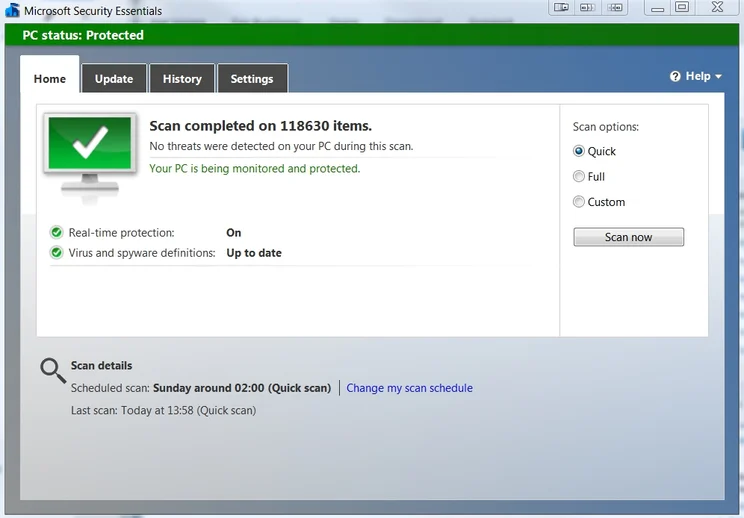Click the Virus and spyware definitions check icon
The height and width of the screenshot is (518, 744).
[x=56, y=253]
